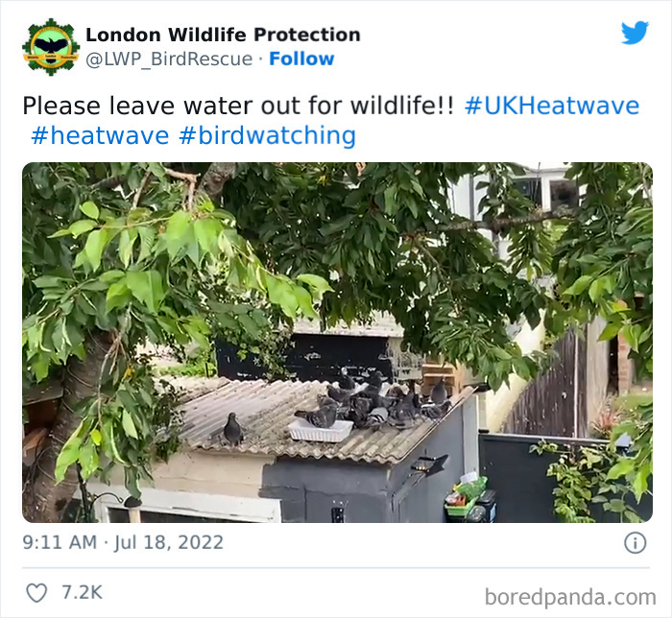The height and width of the screenshot is (618, 672).
Task: View the 7.2K likes count
Action: click(82, 593)
